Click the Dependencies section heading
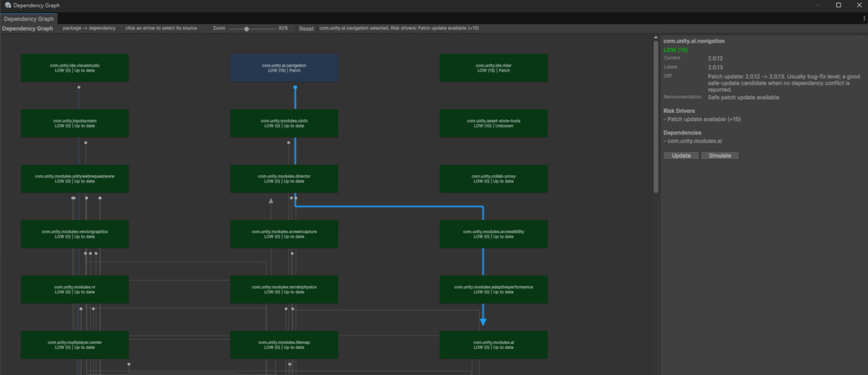868x375 pixels. [x=683, y=132]
